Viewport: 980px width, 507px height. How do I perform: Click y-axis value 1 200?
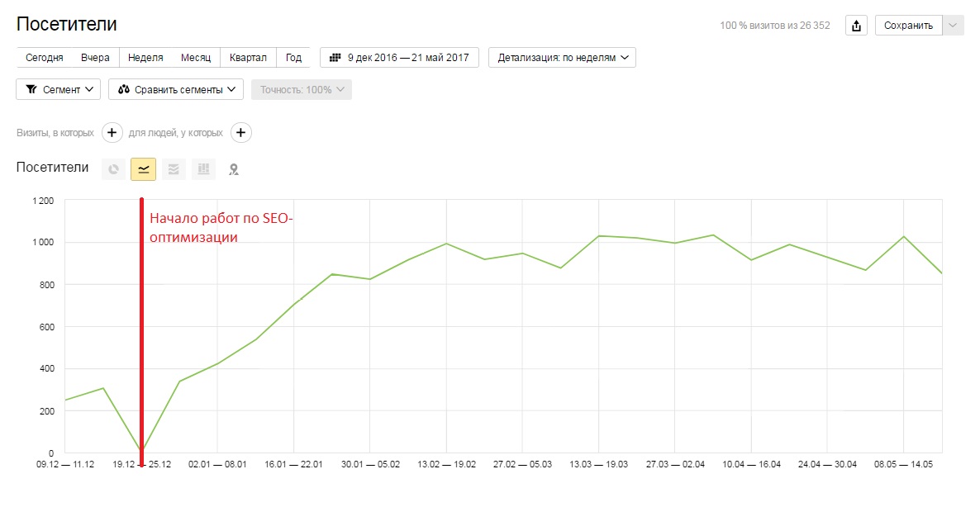[43, 201]
